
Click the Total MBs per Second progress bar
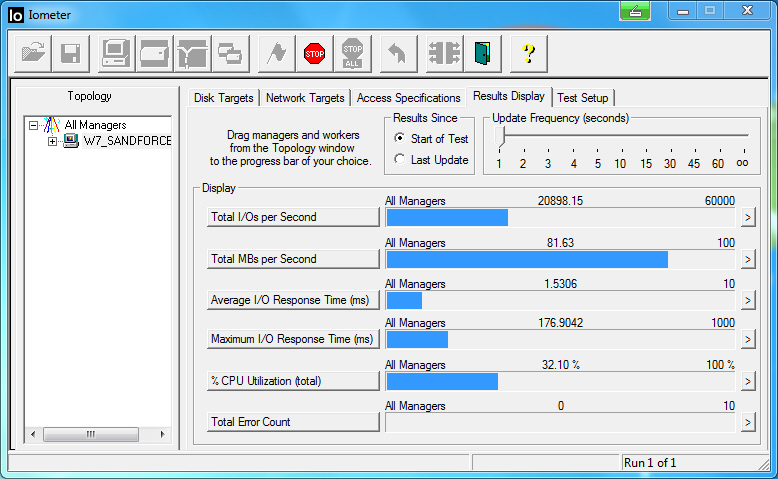point(560,259)
